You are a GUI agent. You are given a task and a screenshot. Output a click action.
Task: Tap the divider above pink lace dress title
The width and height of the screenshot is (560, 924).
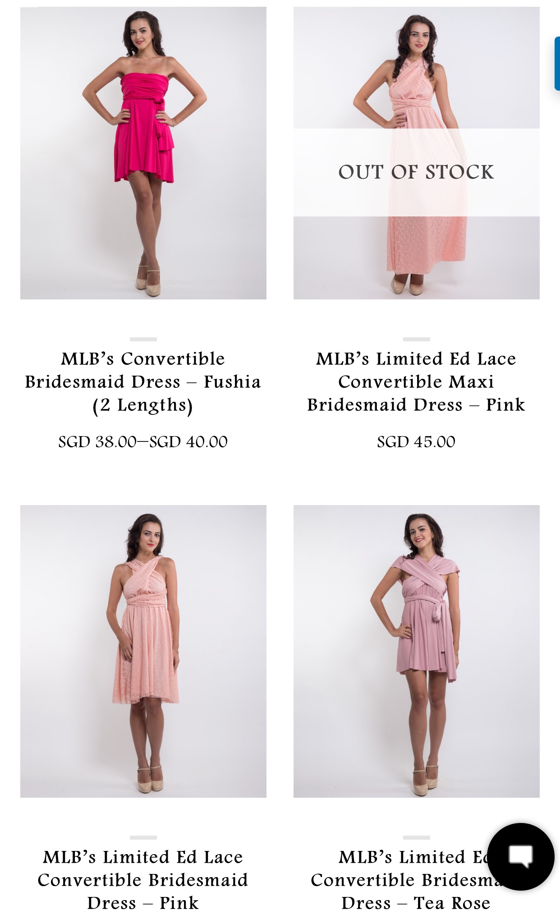tap(143, 837)
